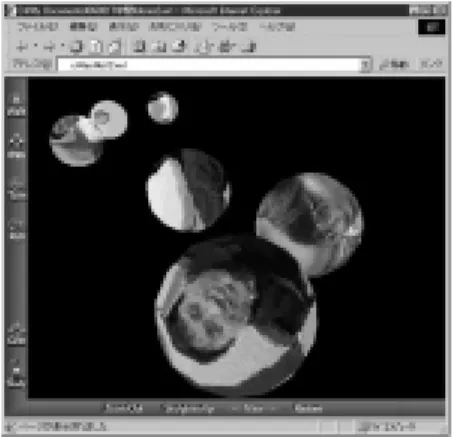Image resolution: width=457 pixels, height=437 pixels.
Task: Select the overlapping pair of bubbles at upper left
Action: click(x=88, y=133)
